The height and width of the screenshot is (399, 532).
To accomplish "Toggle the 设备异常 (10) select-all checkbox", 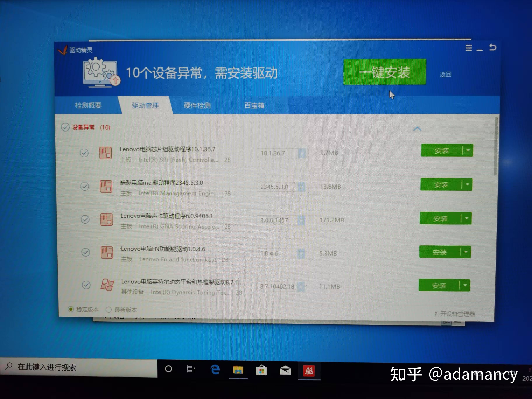I will (65, 127).
